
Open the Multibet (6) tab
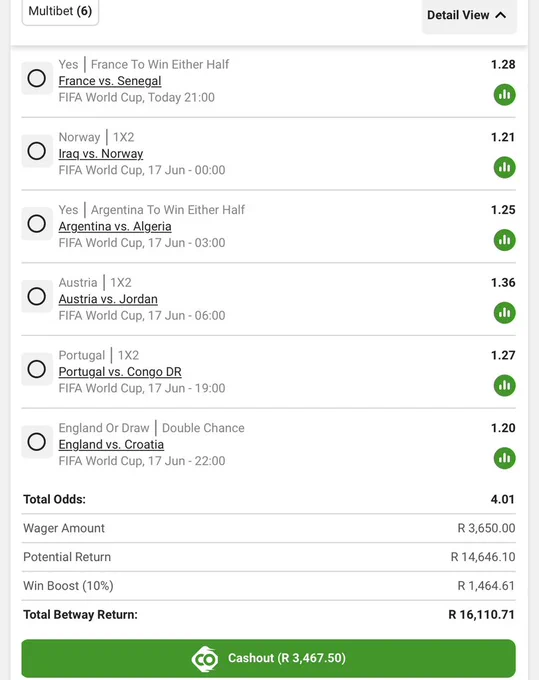(x=60, y=11)
